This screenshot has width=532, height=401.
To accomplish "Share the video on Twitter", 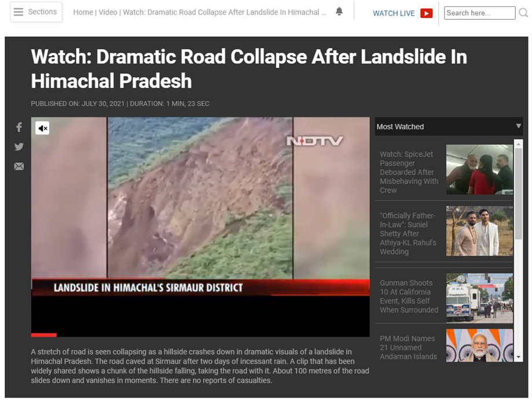I will 19,147.
